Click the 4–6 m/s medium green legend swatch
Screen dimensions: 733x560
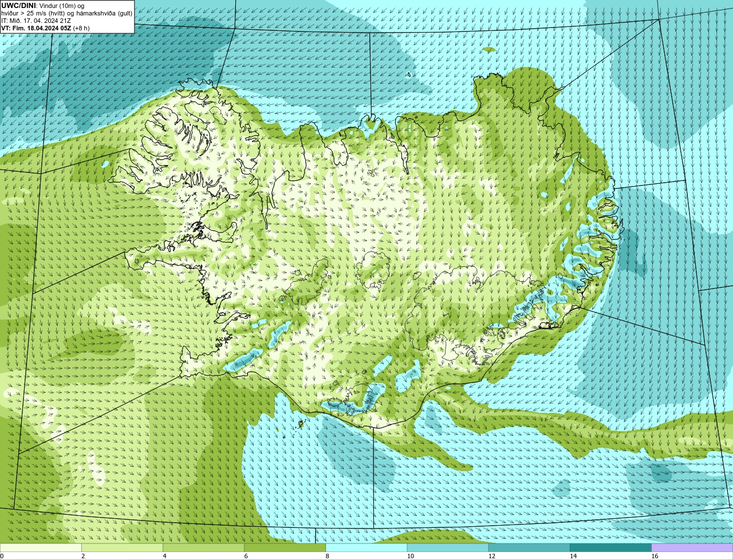[x=204, y=547]
